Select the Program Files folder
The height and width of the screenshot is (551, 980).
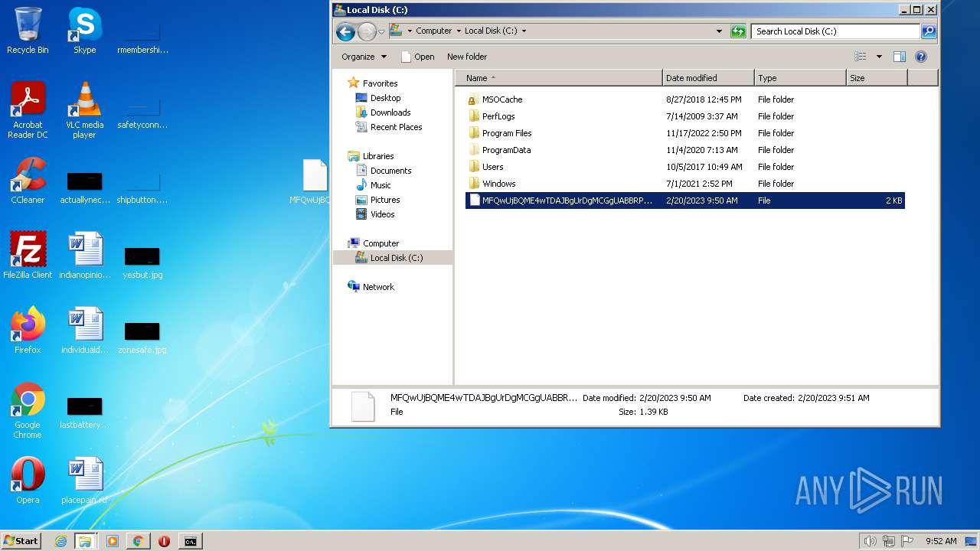[x=685, y=133]
